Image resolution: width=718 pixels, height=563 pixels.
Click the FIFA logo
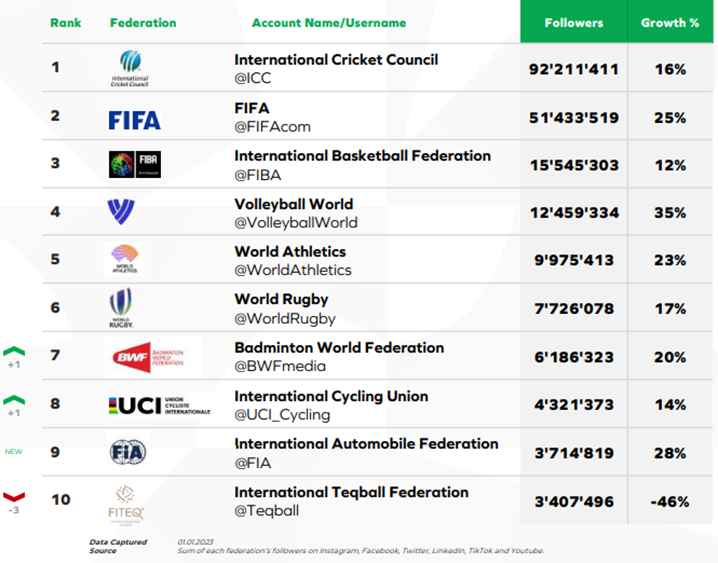coord(134,120)
